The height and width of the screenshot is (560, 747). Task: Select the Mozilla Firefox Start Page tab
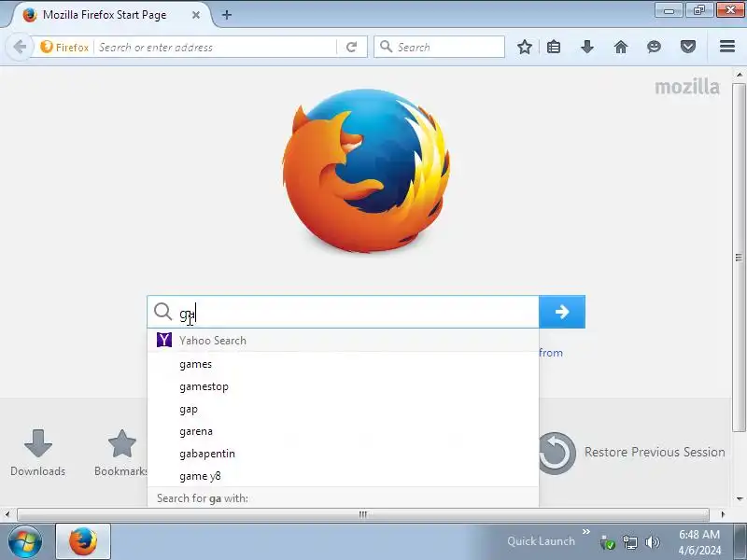pos(112,15)
